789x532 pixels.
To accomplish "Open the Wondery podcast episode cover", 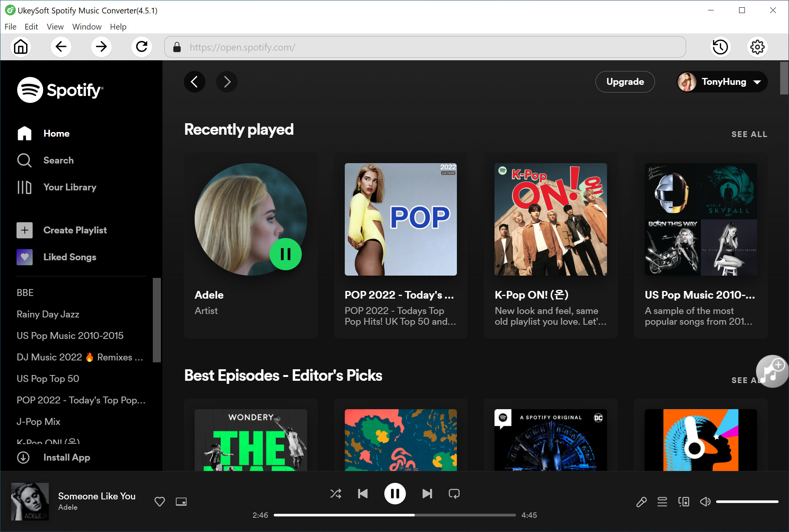I will tap(251, 440).
